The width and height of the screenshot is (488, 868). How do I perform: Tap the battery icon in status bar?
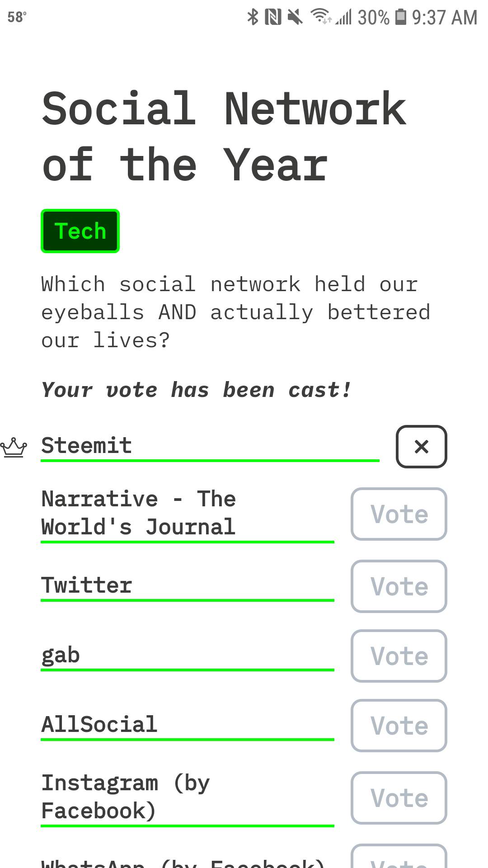coord(400,17)
